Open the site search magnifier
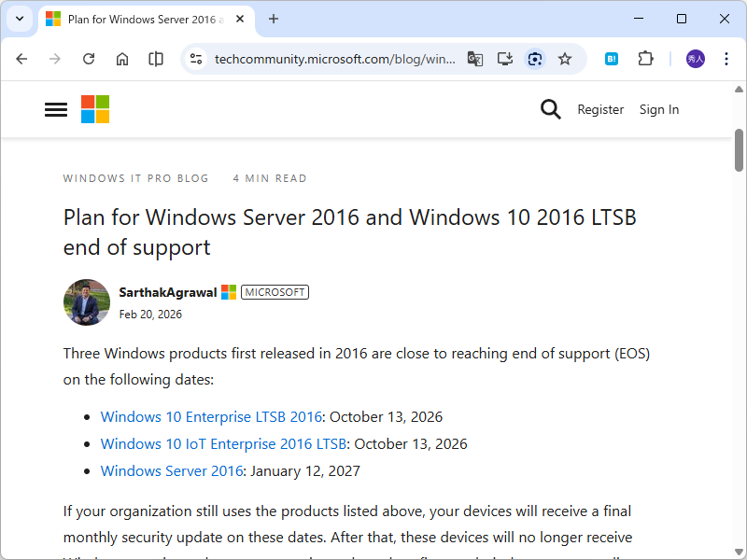The image size is (747, 560). (551, 109)
